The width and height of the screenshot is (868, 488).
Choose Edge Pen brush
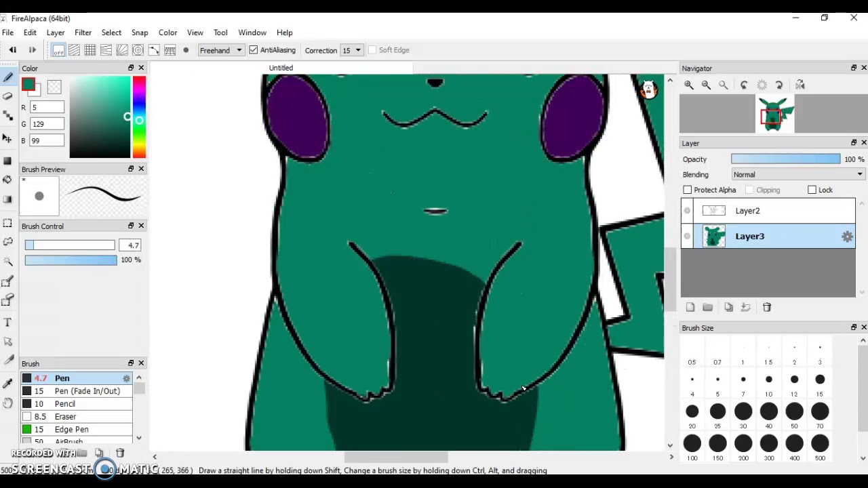click(x=77, y=430)
